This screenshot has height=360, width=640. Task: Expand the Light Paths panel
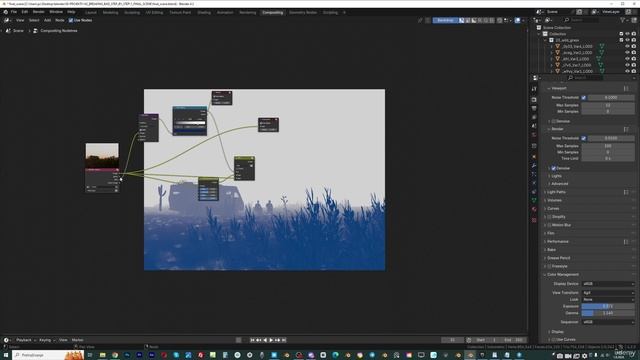556,192
